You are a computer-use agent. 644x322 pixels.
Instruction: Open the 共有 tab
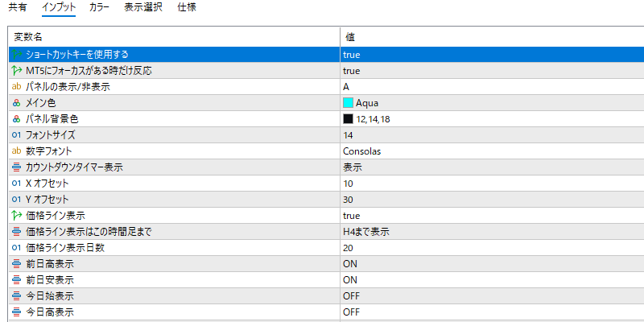tap(18, 7)
